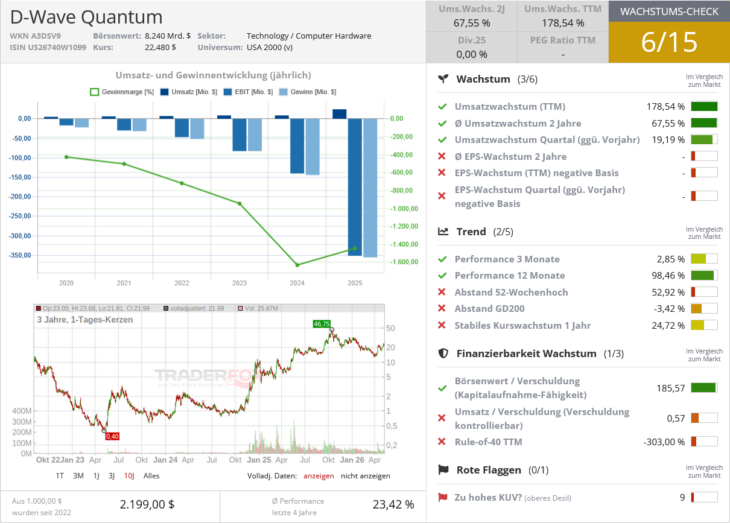Click the Finanzierbarkeit shield icon
Image resolution: width=730 pixels, height=523 pixels.
[443, 353]
